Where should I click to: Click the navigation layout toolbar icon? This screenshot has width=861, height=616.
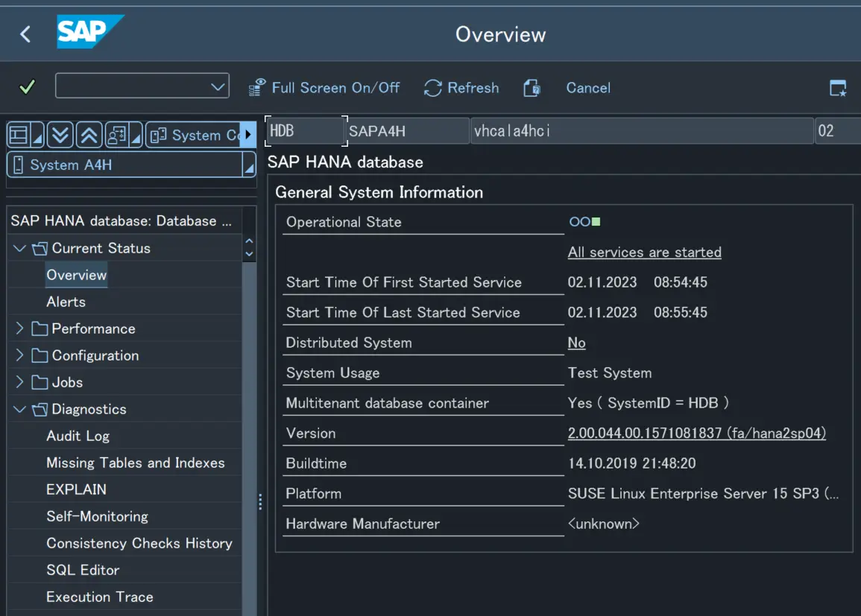pyautogui.click(x=19, y=135)
